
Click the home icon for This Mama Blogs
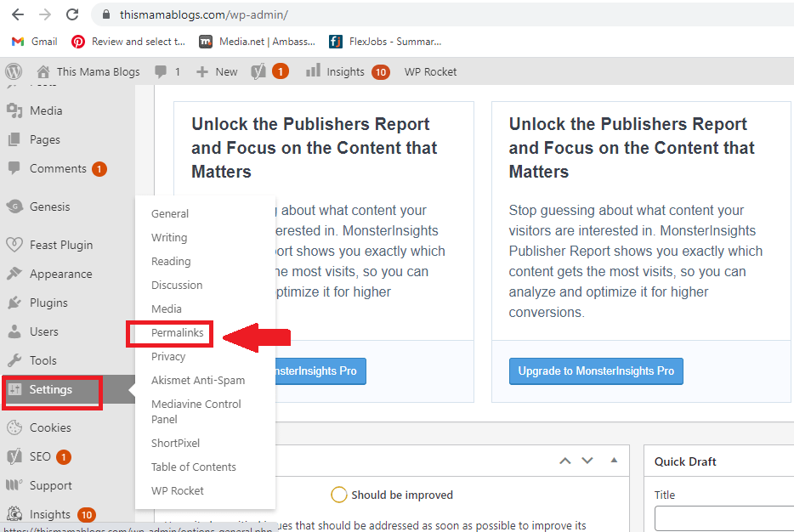[43, 72]
